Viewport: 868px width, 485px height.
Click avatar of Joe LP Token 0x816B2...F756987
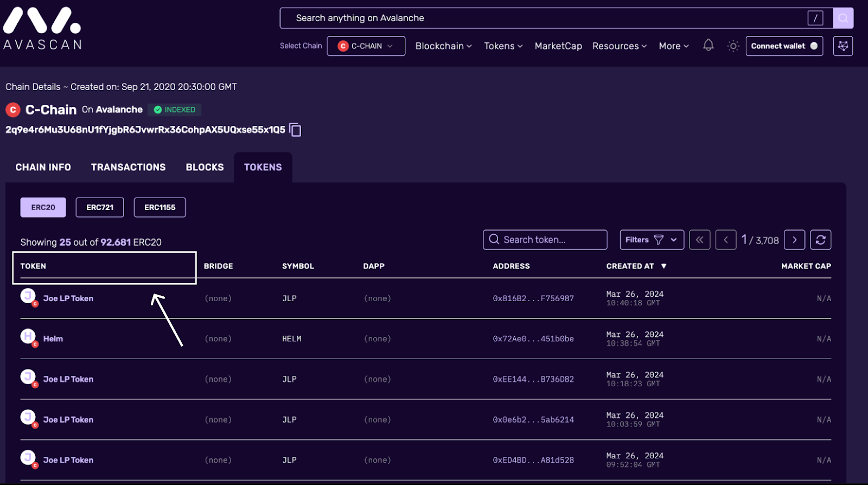28,297
